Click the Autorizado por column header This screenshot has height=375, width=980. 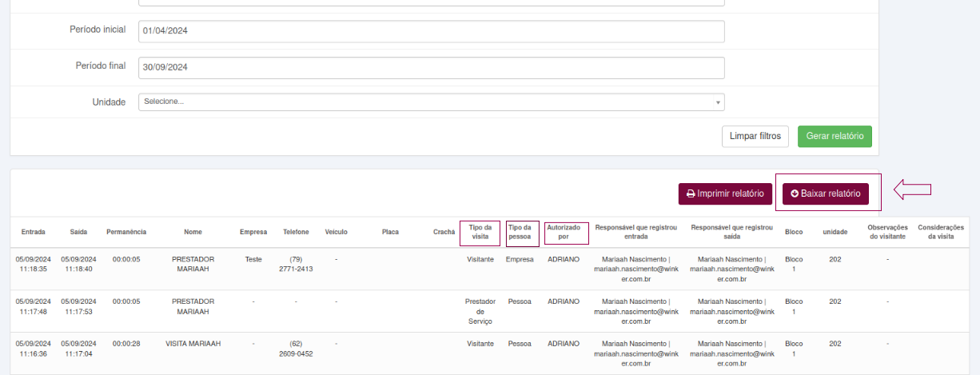coord(564,233)
